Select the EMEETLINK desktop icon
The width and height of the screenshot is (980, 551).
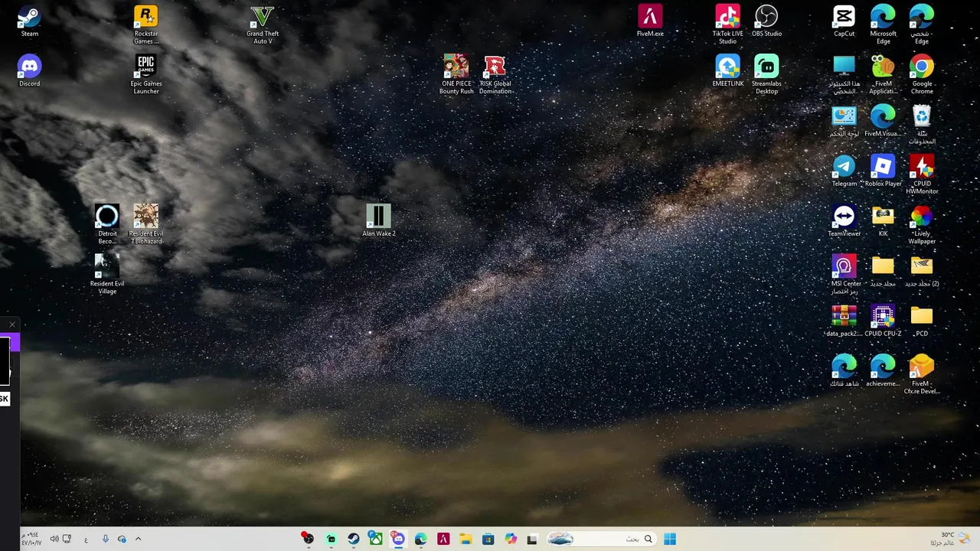pos(727,71)
